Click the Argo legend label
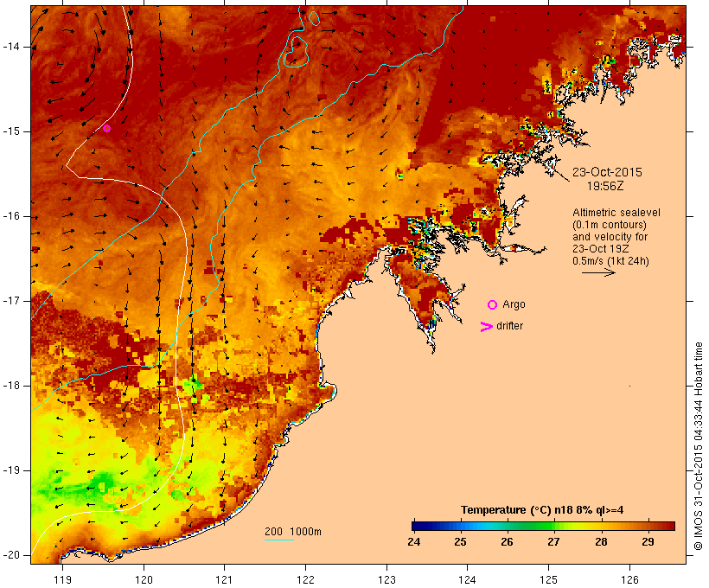This screenshot has height=588, width=709. 514,305
